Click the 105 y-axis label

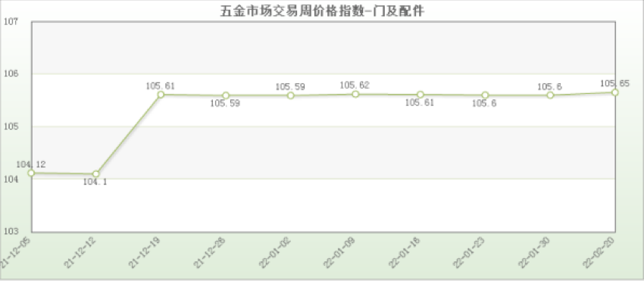coord(8,126)
